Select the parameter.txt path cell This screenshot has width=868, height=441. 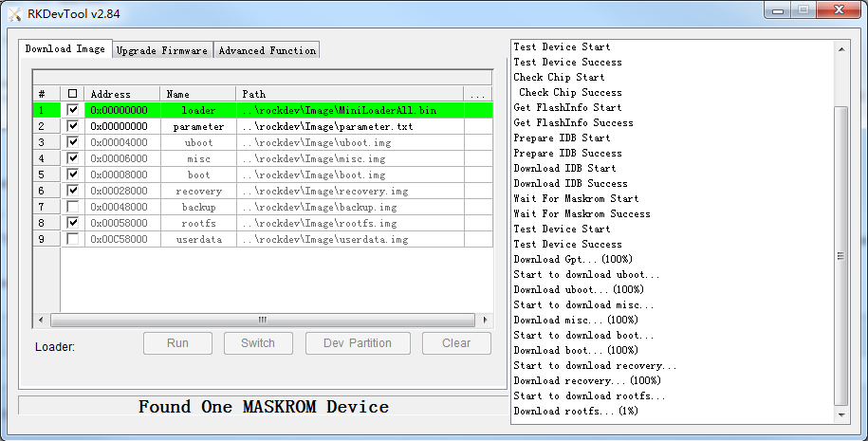click(350, 126)
